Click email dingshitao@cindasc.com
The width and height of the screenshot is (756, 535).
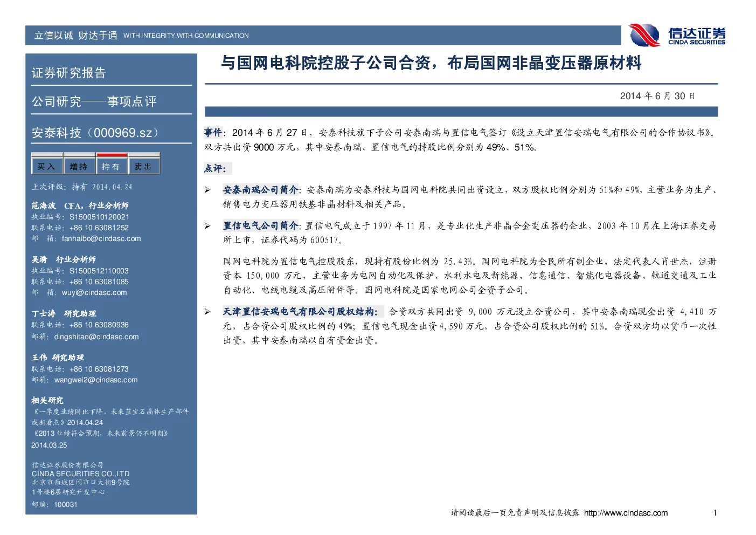96,337
